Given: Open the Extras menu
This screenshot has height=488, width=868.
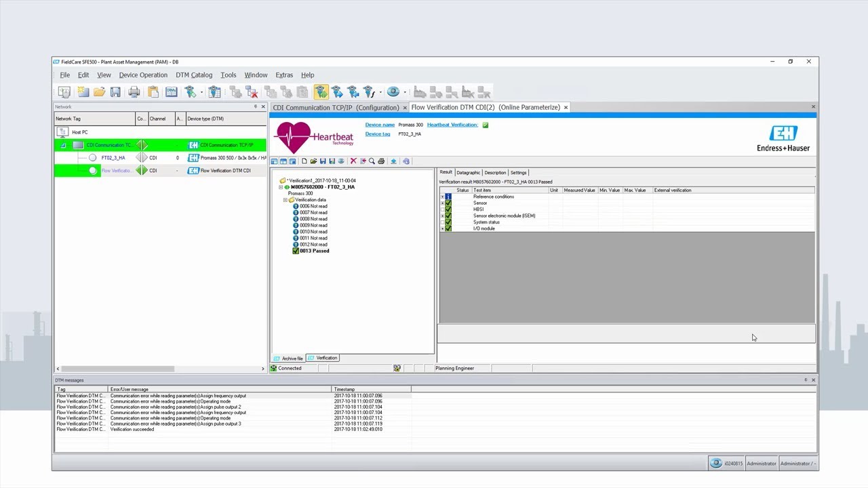Looking at the screenshot, I should [x=284, y=75].
